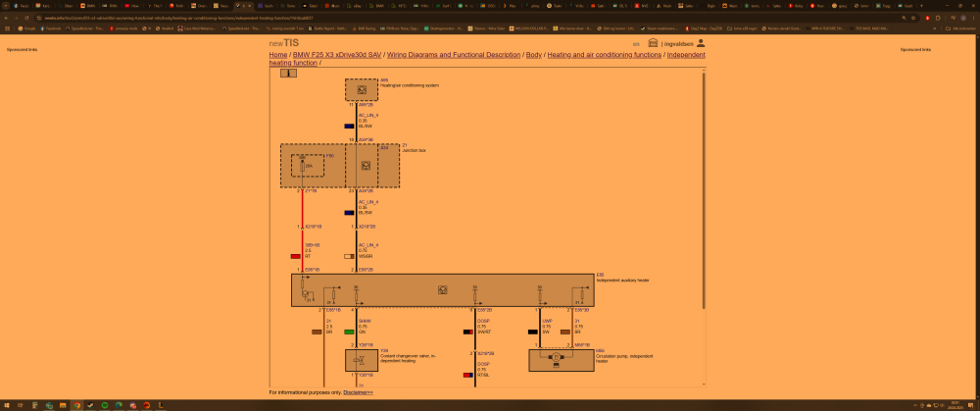Click the small info icon above the wiring diagram

pos(288,74)
